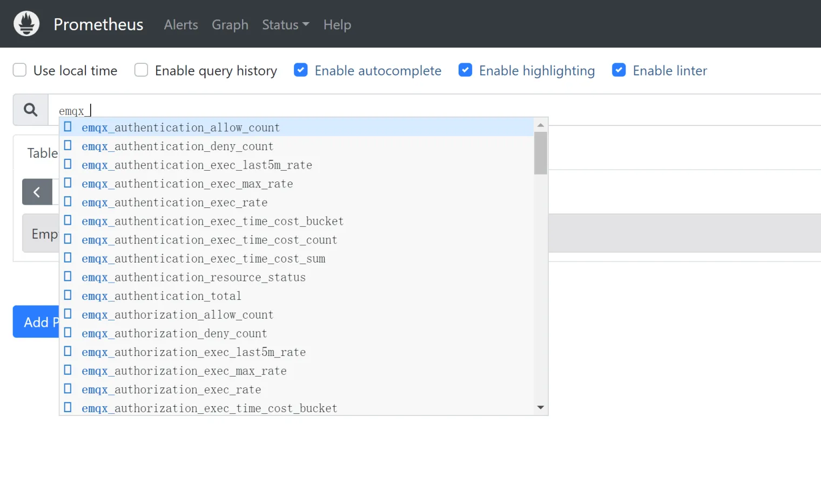Click icon beside emqx_authorization_allow_count suggestion

(x=68, y=314)
